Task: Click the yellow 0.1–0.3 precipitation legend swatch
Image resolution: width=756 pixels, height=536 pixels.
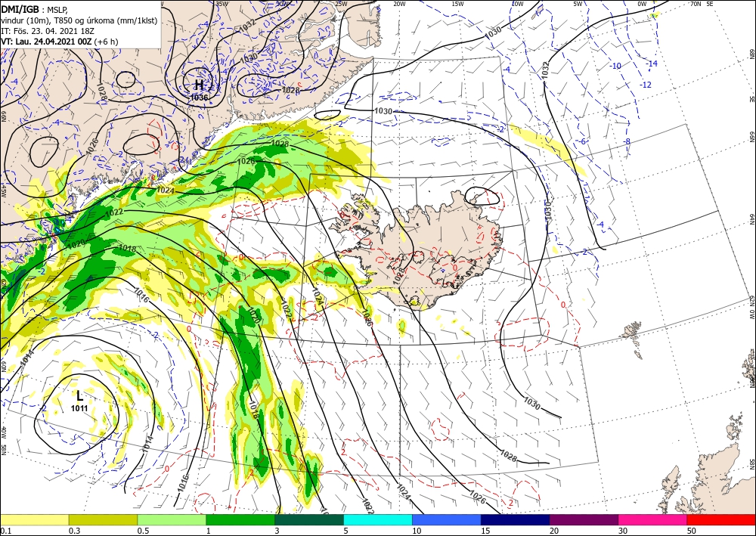Action: [x=34, y=519]
